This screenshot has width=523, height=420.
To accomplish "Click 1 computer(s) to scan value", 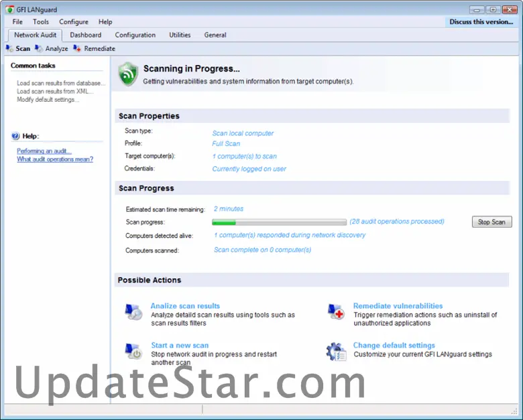I will click(x=245, y=156).
